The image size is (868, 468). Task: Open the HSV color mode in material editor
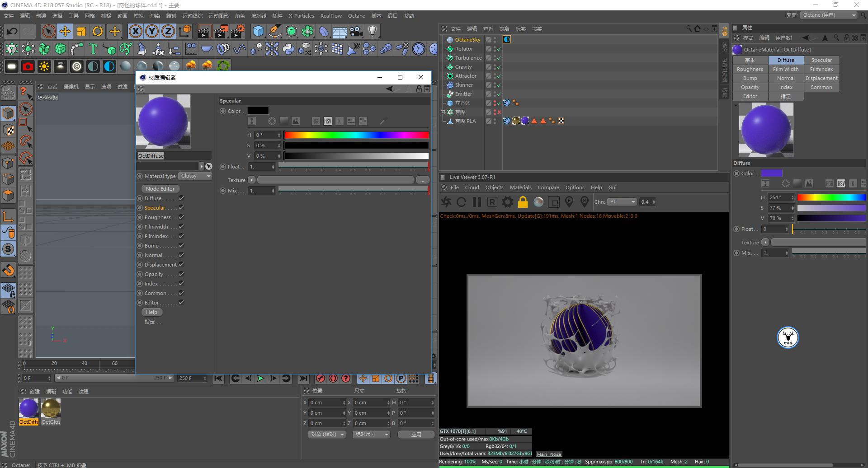tap(327, 121)
